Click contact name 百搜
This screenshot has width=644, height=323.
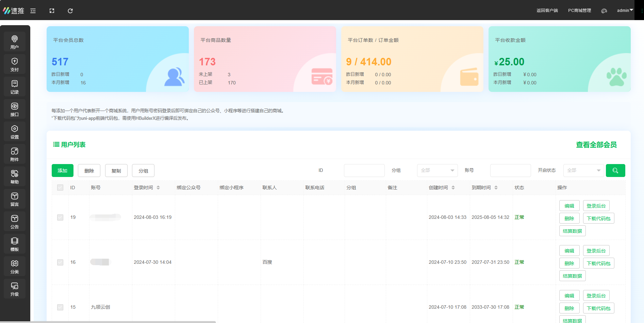coord(267,262)
